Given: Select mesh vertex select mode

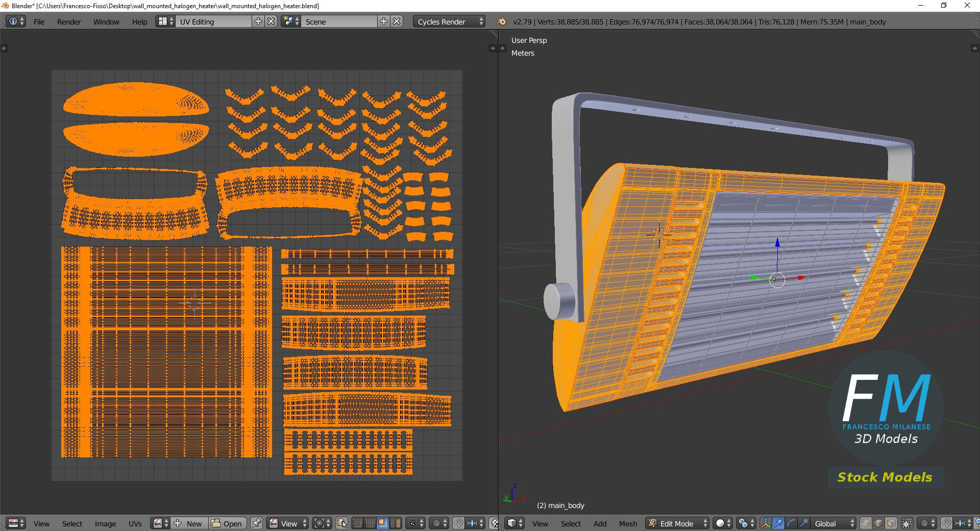Looking at the screenshot, I should point(866,523).
